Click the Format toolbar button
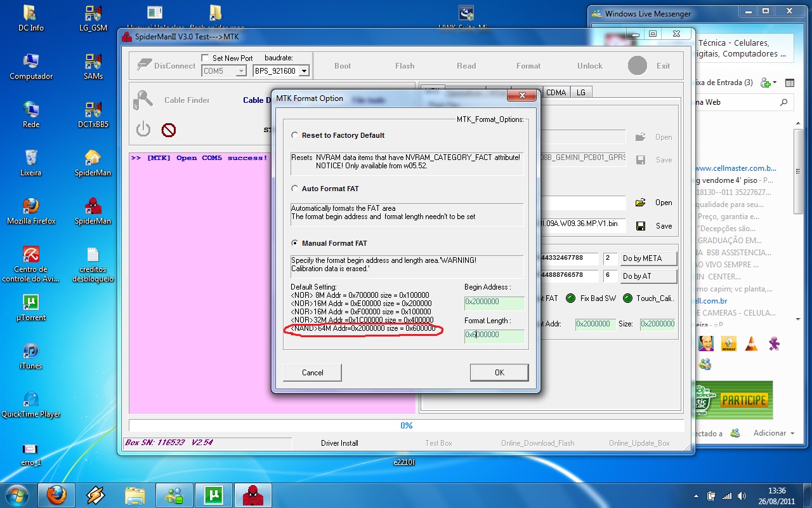The width and height of the screenshot is (812, 508). (x=528, y=66)
